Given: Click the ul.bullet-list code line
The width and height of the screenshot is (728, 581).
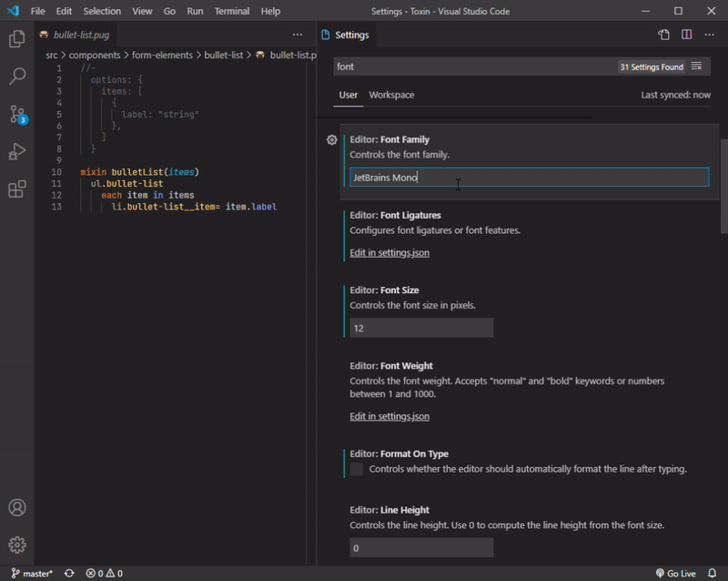Looking at the screenshot, I should [126, 184].
